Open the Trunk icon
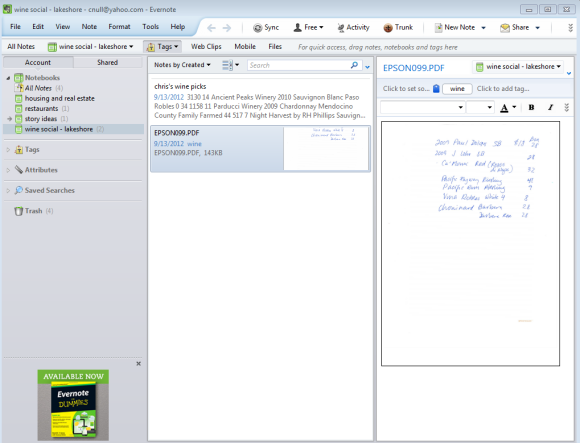The height and width of the screenshot is (443, 580). coord(388,28)
